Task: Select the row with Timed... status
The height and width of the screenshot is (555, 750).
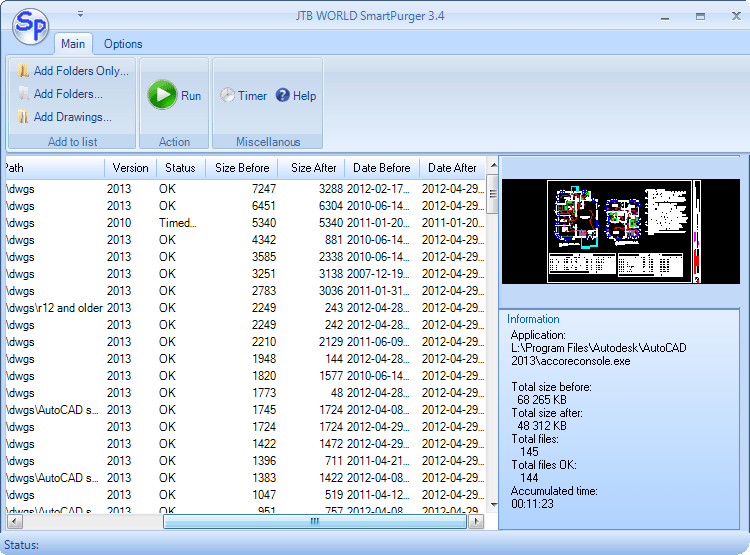Action: tap(246, 223)
